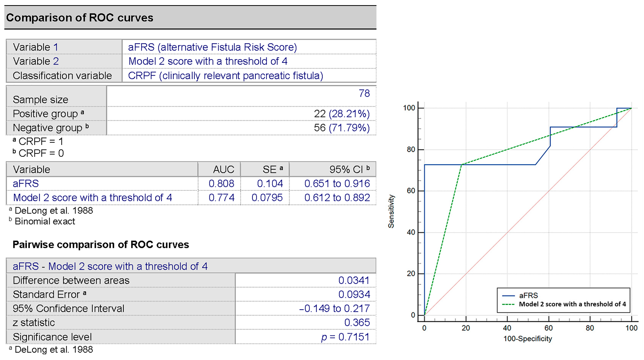Click Variable 2 Model 2 score value
Screen dimensions: 644x360
click(208, 61)
